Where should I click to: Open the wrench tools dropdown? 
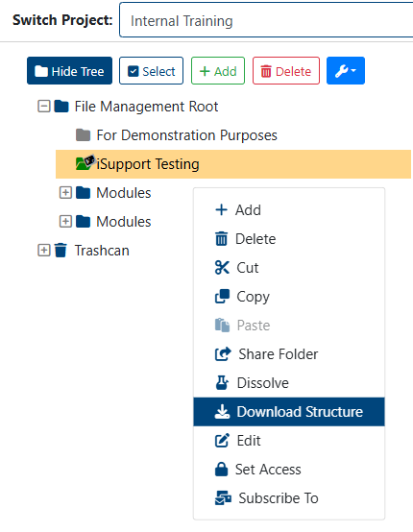tap(346, 70)
